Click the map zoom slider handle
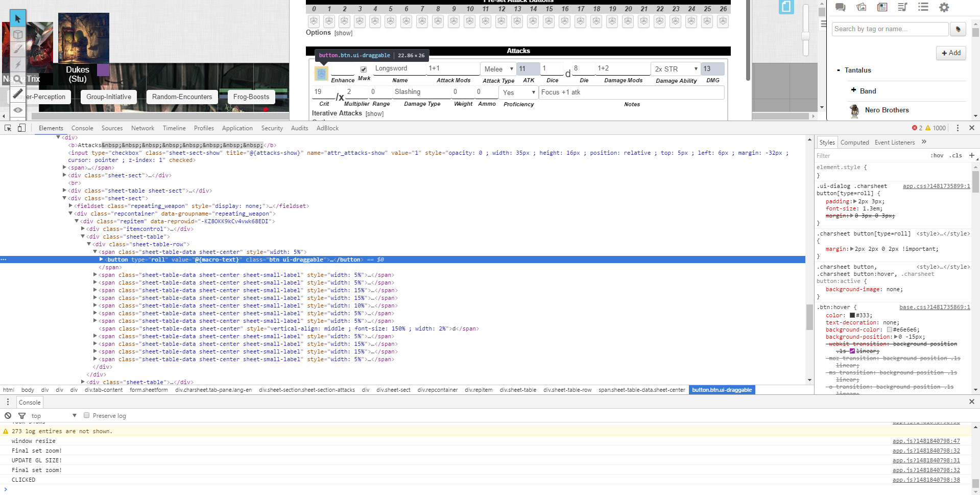 point(805,36)
